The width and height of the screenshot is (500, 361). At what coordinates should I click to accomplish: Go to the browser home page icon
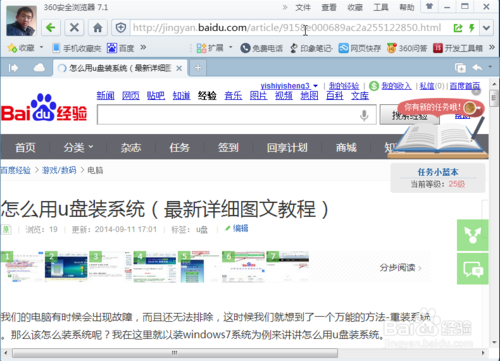click(x=97, y=28)
